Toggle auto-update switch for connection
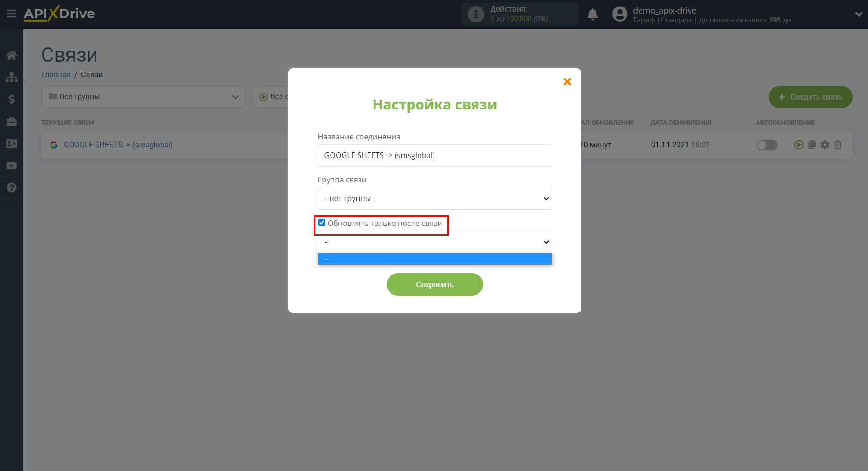Viewport: 868px width, 471px height. (x=767, y=145)
